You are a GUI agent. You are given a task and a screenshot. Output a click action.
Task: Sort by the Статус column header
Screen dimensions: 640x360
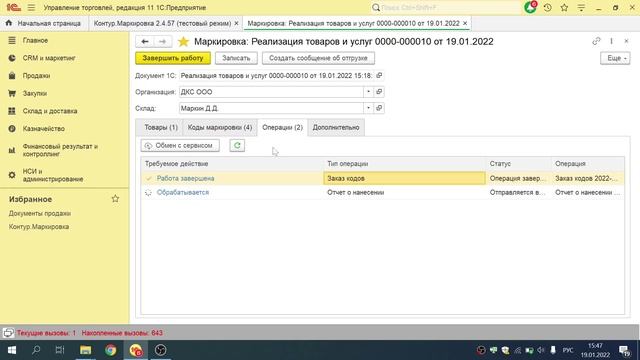(518, 164)
